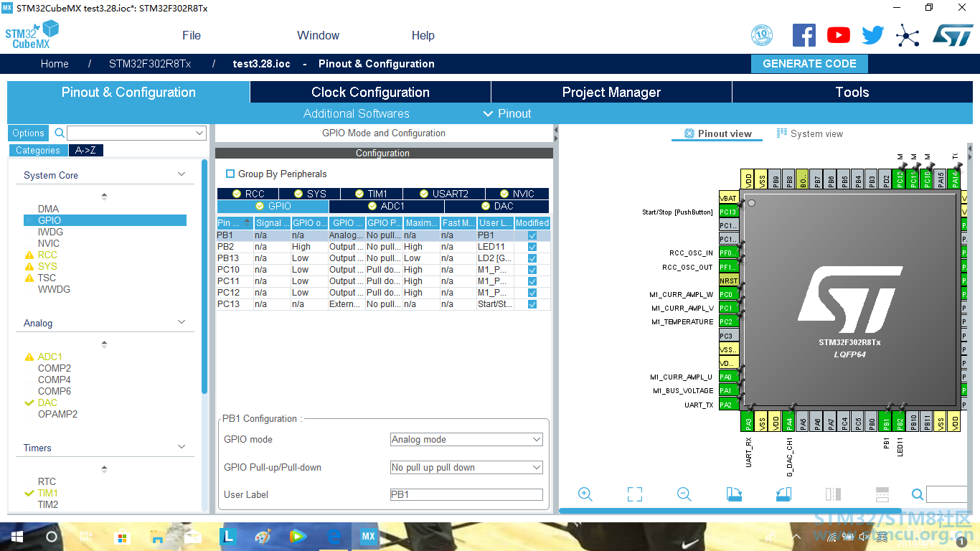Toggle the Group By Peripherals checkbox
The height and width of the screenshot is (551, 980).
230,174
